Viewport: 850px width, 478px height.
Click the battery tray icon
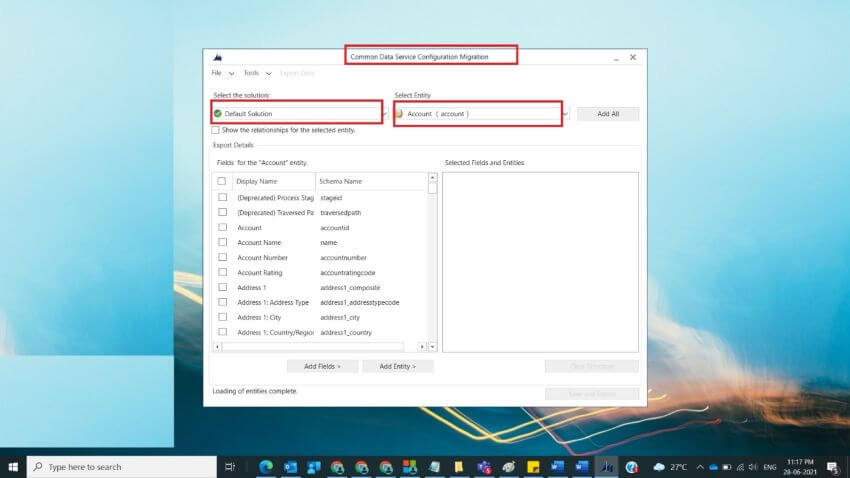pos(727,467)
